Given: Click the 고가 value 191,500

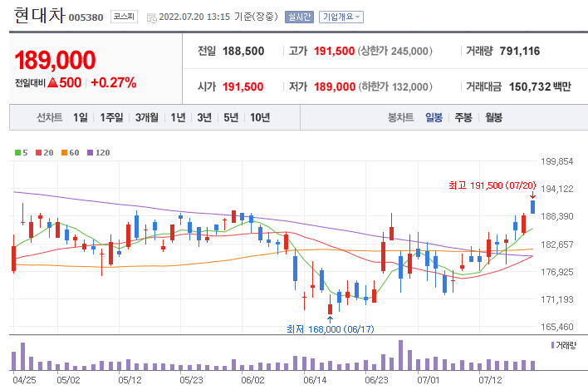Looking at the screenshot, I should tap(334, 51).
